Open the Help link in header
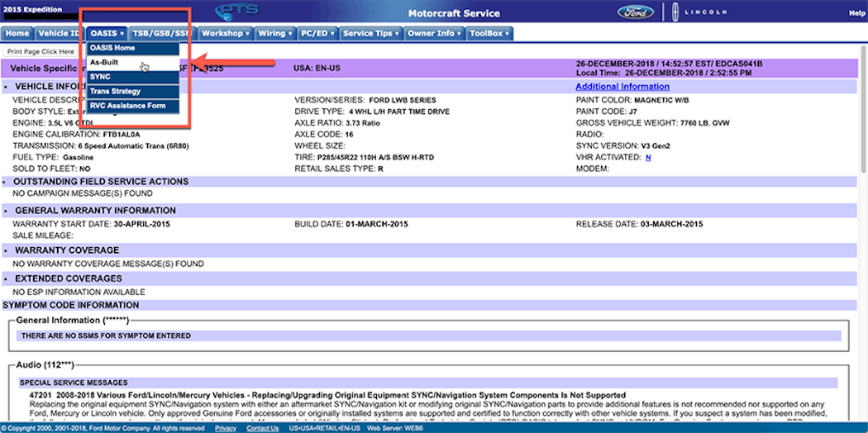Viewport: 868px width, 433px height. pos(857,13)
